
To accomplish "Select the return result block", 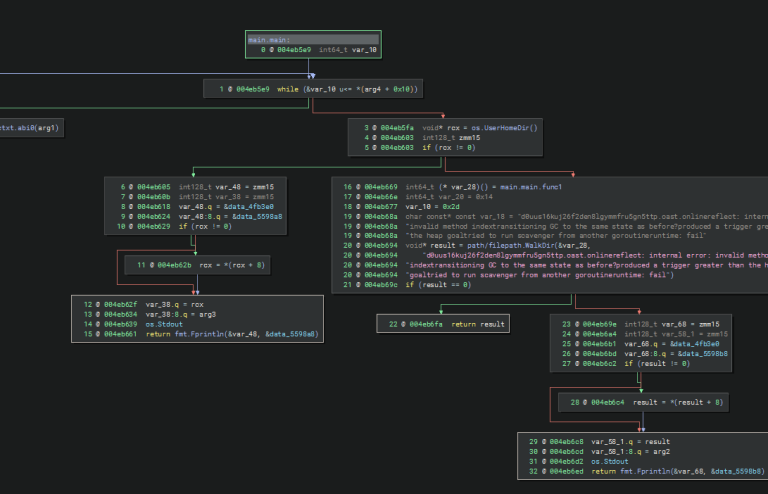I will coord(443,324).
